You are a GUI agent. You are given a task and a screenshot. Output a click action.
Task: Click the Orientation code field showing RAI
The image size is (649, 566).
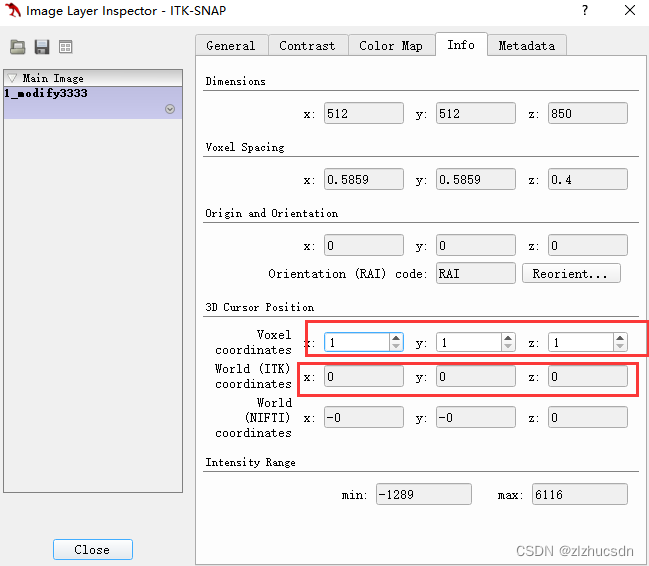[476, 273]
